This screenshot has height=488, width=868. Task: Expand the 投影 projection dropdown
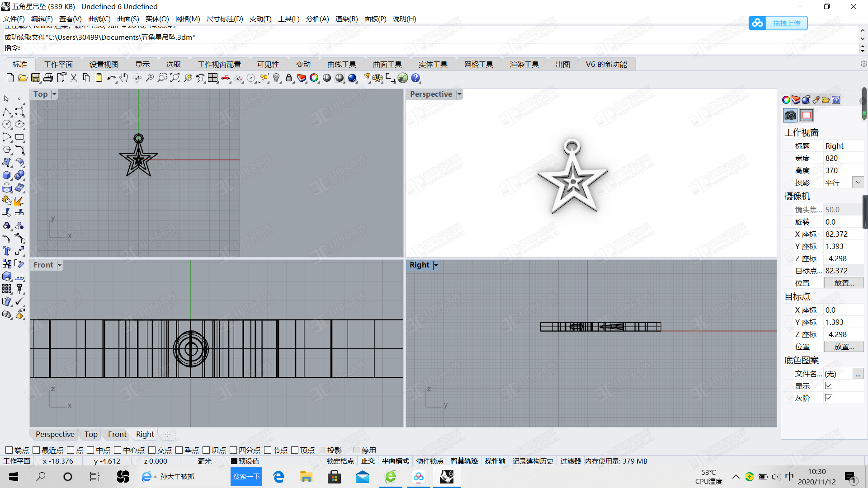pyautogui.click(x=858, y=183)
